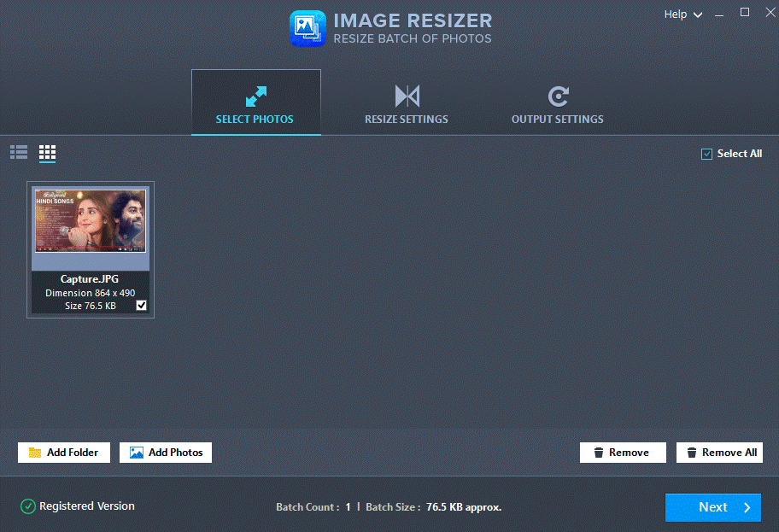This screenshot has height=532, width=779.
Task: Enable the Select All checkbox
Action: pyautogui.click(x=706, y=153)
